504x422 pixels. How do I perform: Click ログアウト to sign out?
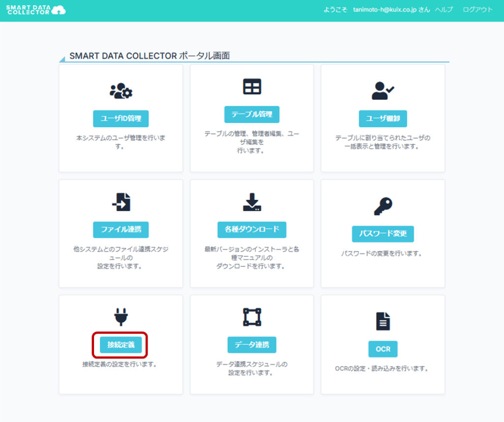[477, 10]
